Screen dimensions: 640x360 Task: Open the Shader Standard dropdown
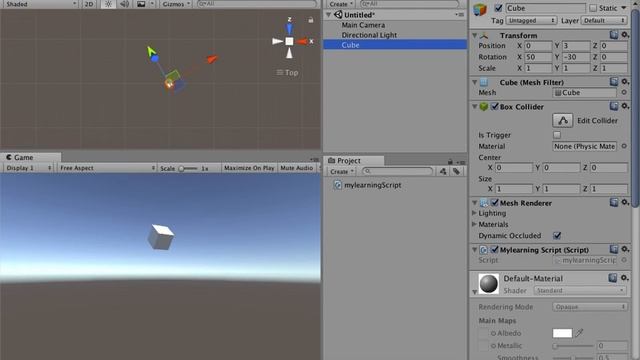coord(580,291)
